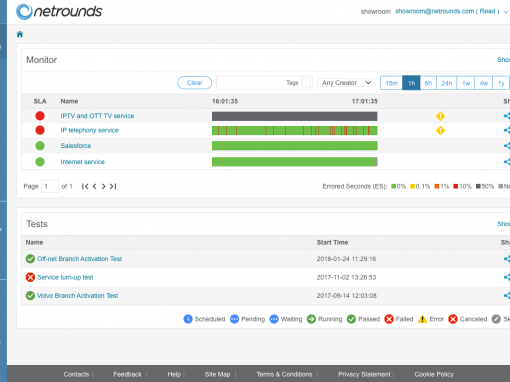Viewport: 510px width, 382px height.
Task: Click the home breadcrumb icon
Action: (20, 34)
